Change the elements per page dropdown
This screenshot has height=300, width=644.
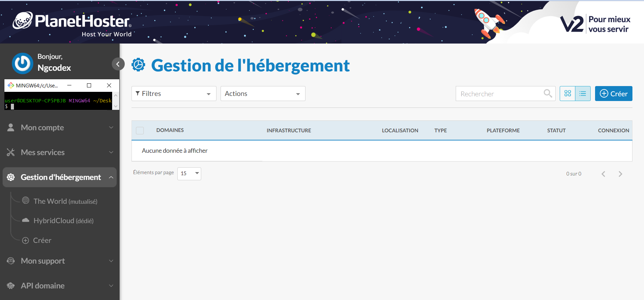pyautogui.click(x=189, y=173)
